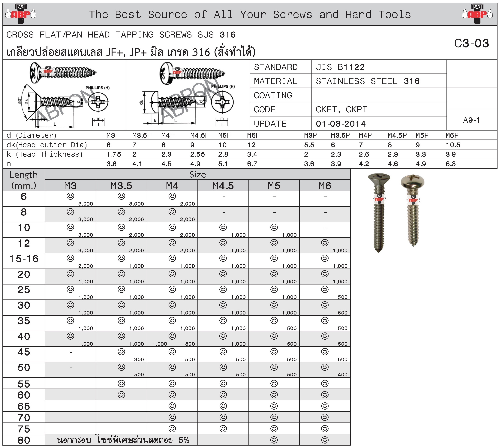The image size is (502, 448).
Task: Click the "400" quantity for M6 length 50
Action: (x=343, y=375)
